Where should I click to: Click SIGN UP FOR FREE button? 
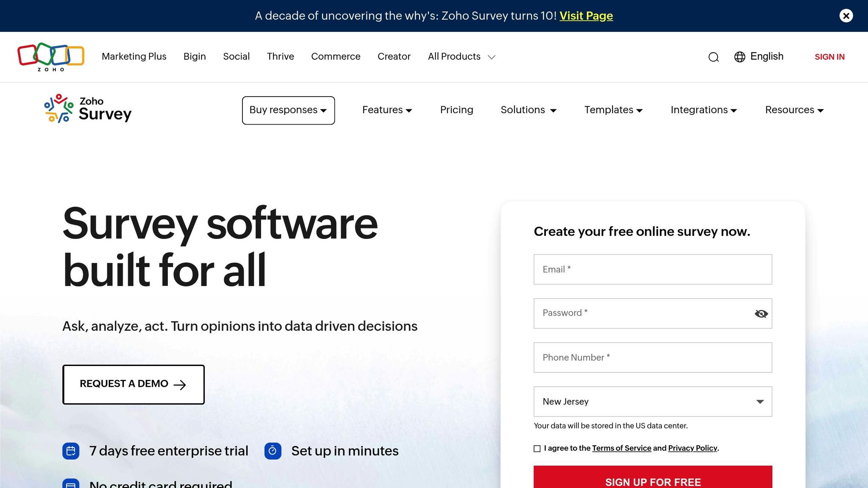tap(653, 478)
